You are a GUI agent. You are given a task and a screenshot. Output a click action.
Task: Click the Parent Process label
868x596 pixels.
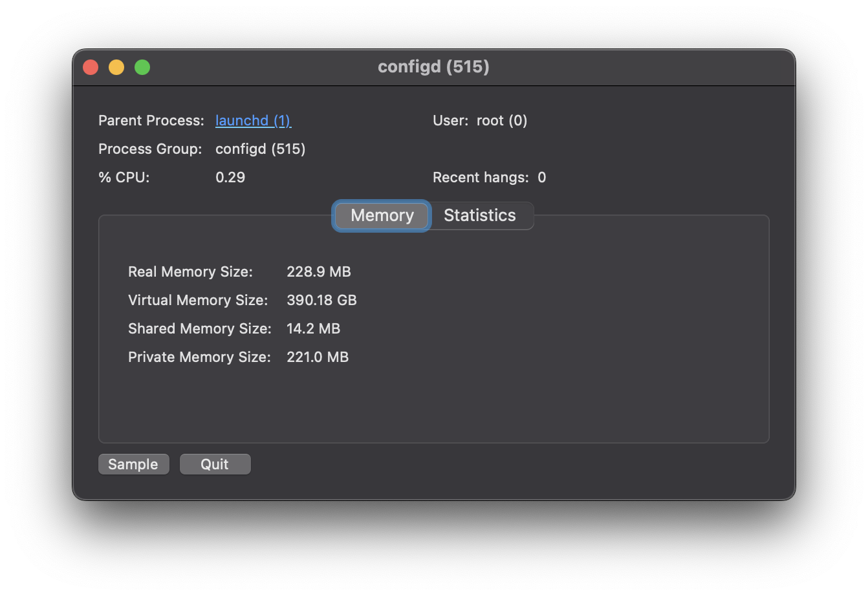[x=151, y=121]
